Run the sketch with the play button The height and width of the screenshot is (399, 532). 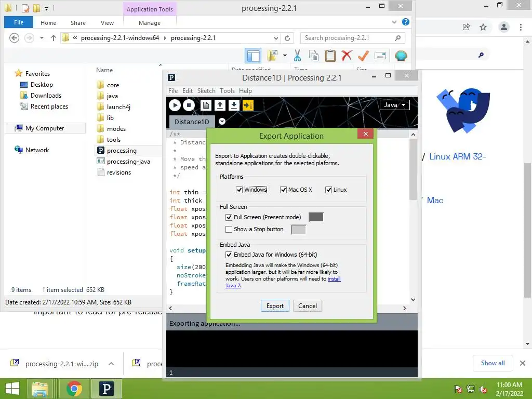pyautogui.click(x=175, y=105)
